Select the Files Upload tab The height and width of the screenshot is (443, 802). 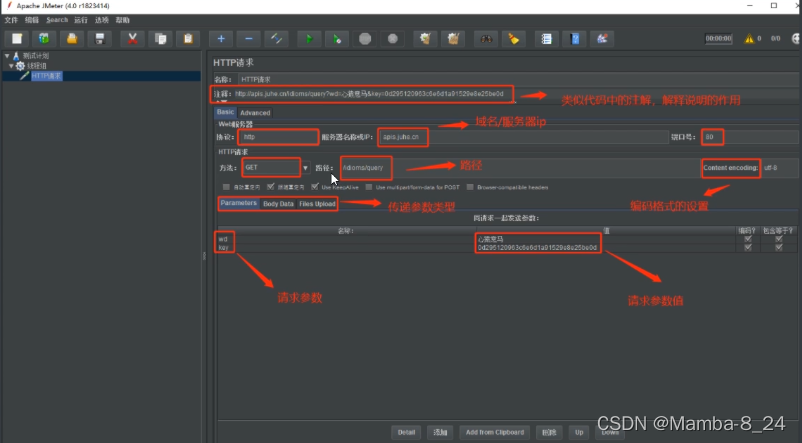point(317,204)
